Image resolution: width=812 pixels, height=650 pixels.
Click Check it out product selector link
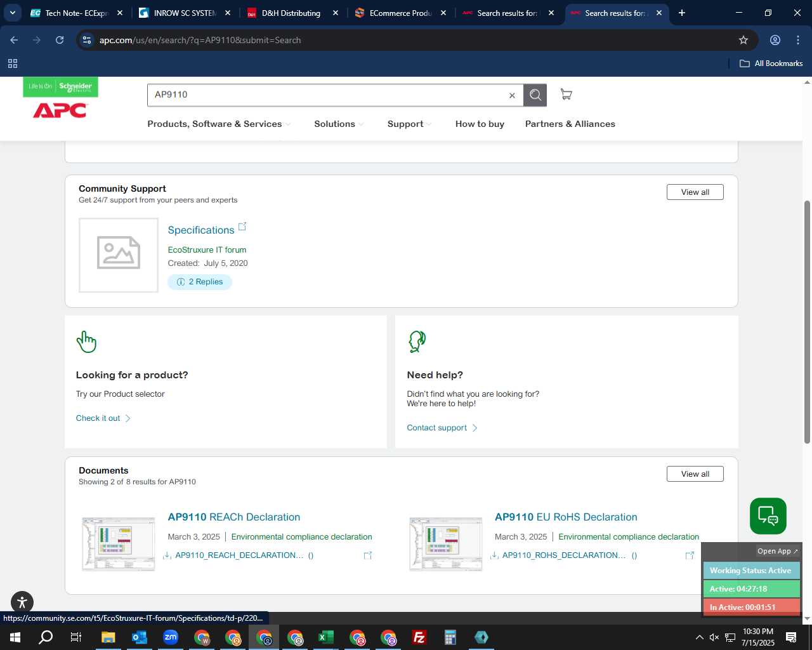click(x=103, y=418)
